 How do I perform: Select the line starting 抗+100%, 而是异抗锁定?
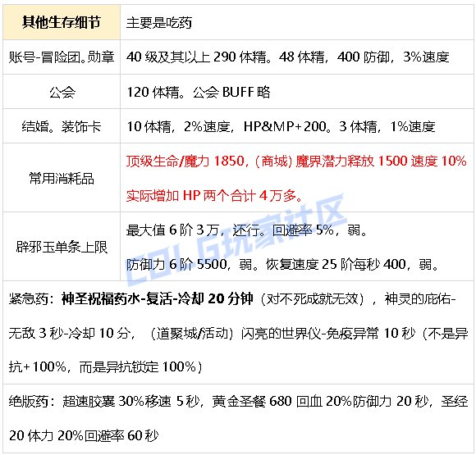[105, 367]
